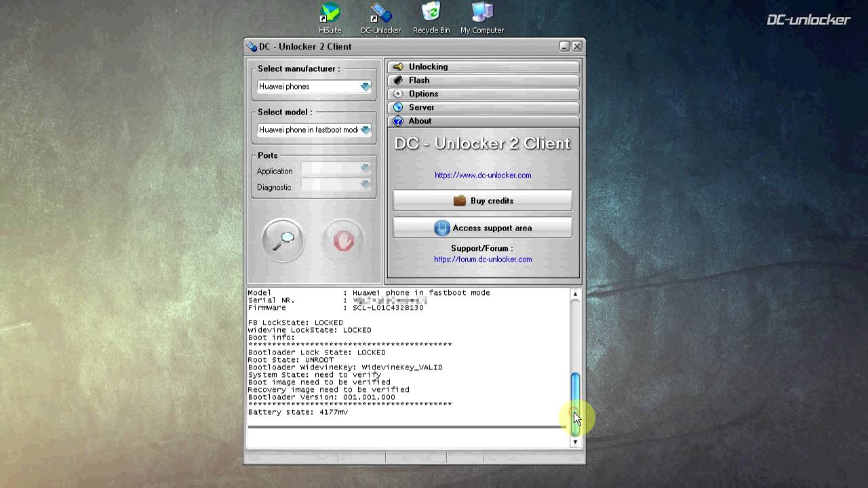Viewport: 868px width, 488px height.
Task: Open the Application port dropdown
Action: 366,168
